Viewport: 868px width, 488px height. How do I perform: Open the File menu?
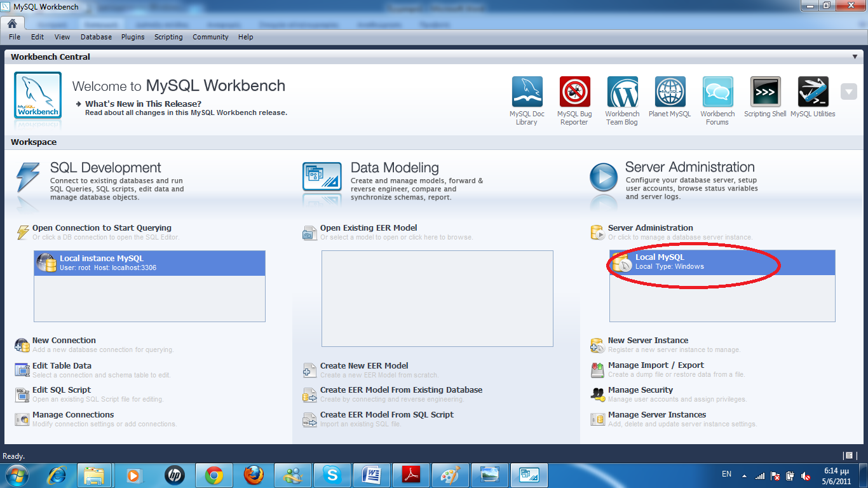click(x=15, y=37)
